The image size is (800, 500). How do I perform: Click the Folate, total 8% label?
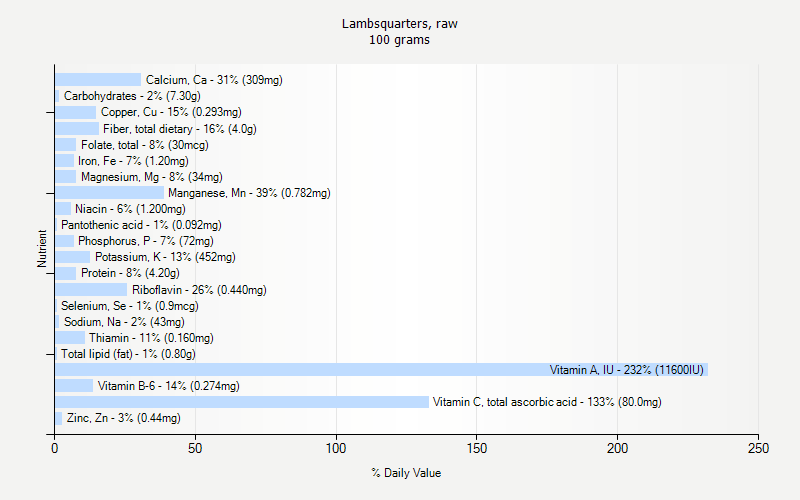click(x=144, y=145)
